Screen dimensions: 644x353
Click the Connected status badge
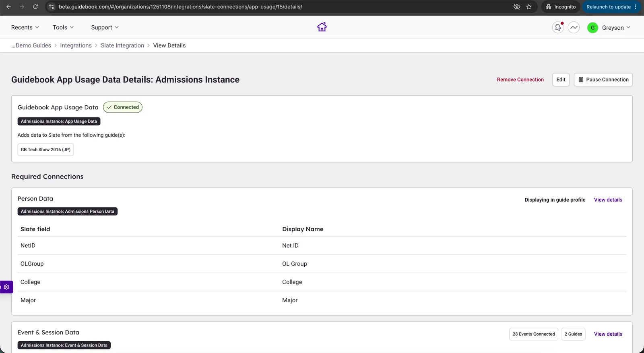click(123, 107)
